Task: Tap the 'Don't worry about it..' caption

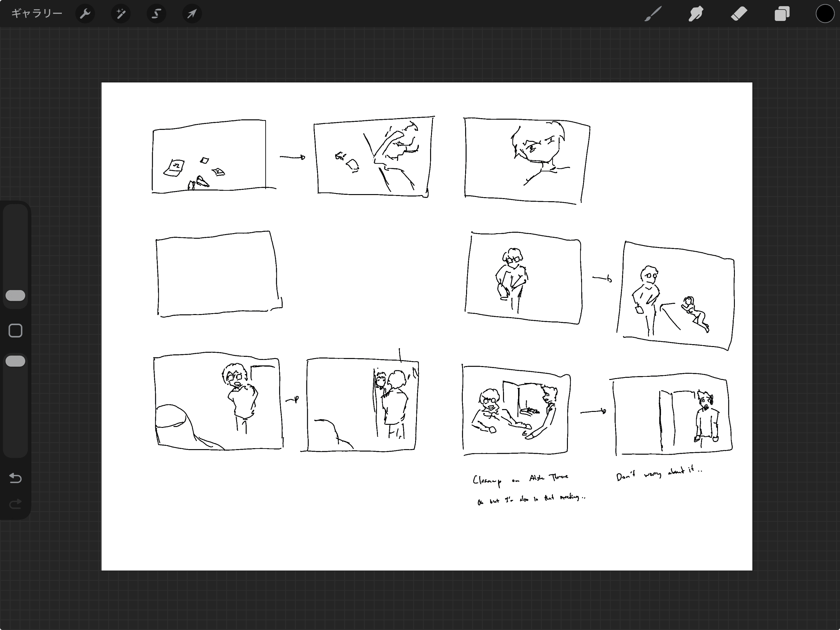Action: click(x=659, y=473)
